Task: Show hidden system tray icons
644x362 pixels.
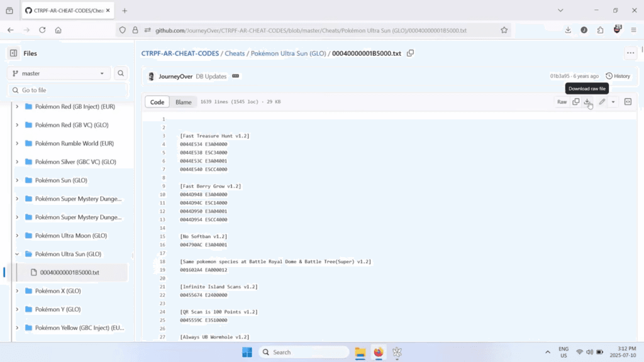Action: click(x=548, y=352)
